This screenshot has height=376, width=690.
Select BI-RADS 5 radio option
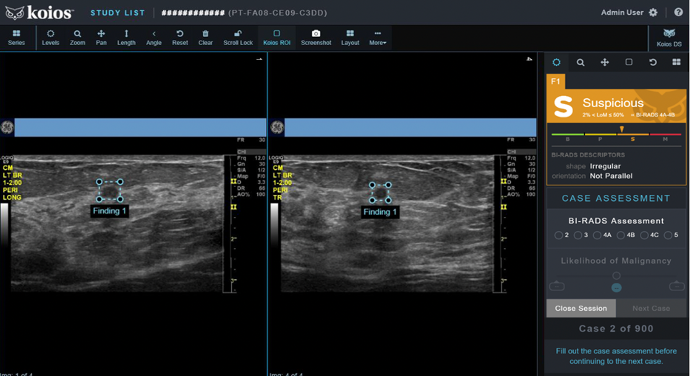click(x=668, y=235)
